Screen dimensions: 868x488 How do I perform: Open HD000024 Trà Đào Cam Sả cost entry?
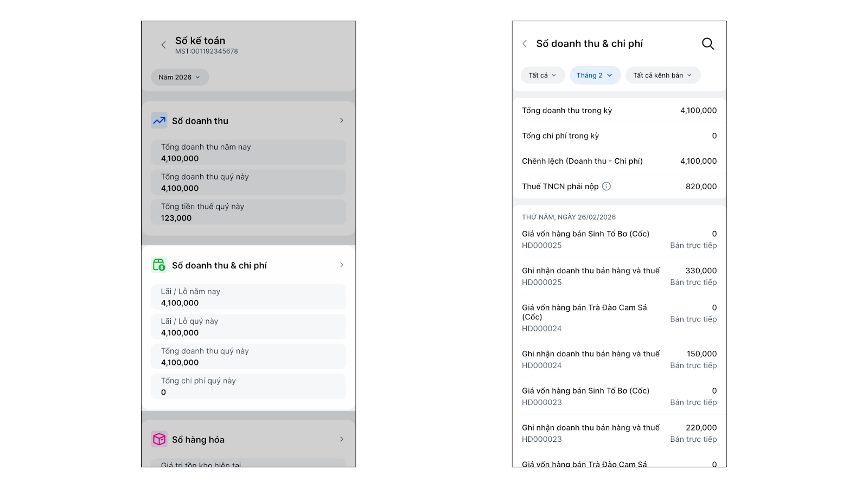click(x=619, y=318)
